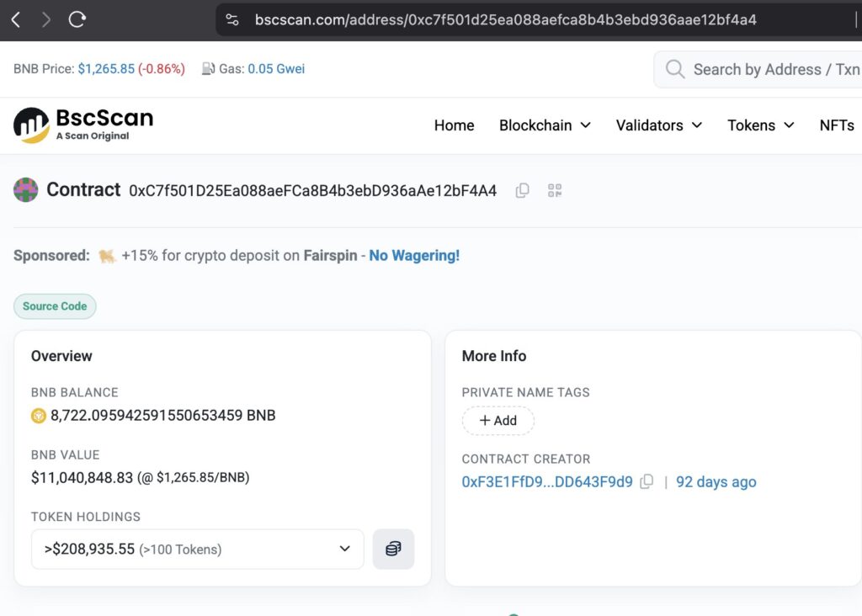Expand the Validators menu

(658, 125)
